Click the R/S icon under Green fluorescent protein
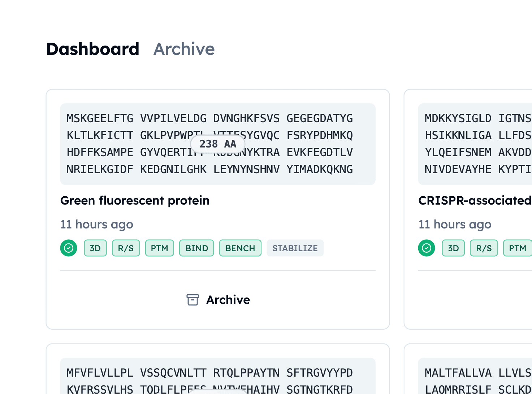Viewport: 532px width, 394px height. [x=126, y=248]
